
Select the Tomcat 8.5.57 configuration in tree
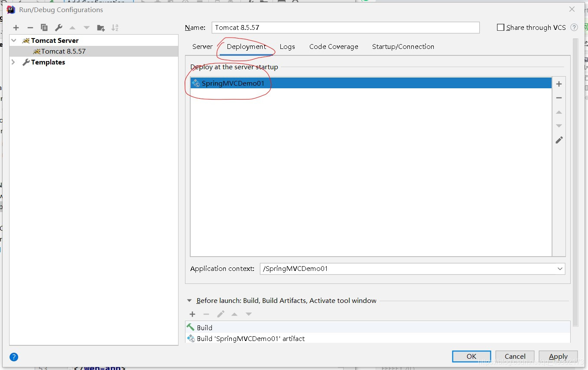click(94, 51)
